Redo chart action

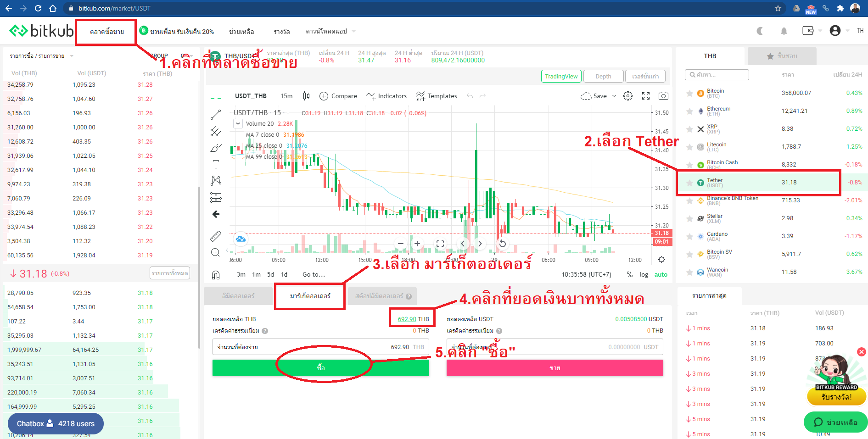(x=482, y=96)
